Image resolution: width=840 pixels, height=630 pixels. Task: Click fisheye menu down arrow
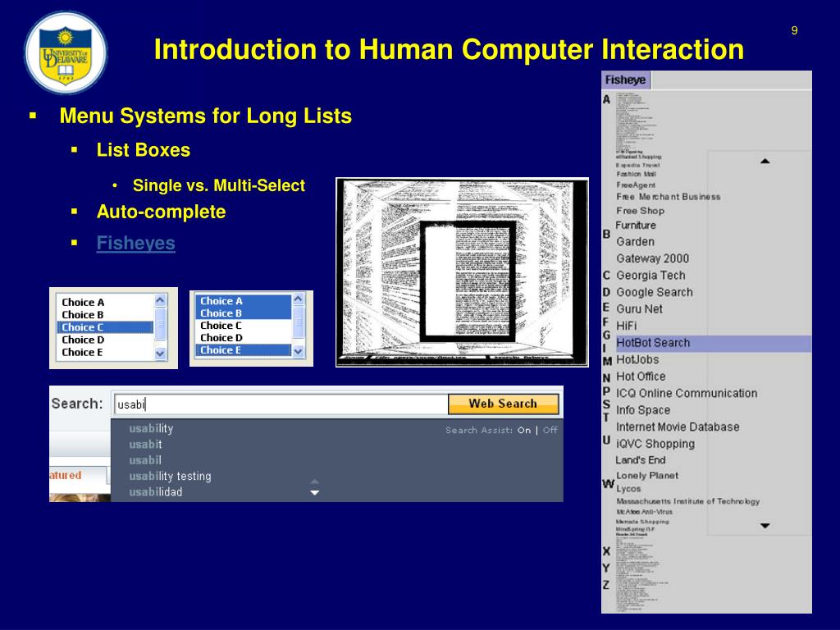[x=765, y=526]
